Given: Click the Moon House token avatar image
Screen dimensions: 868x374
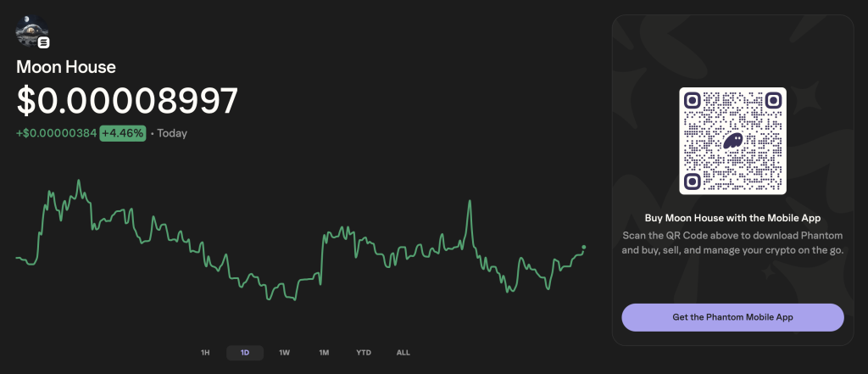Looking at the screenshot, I should [x=31, y=31].
